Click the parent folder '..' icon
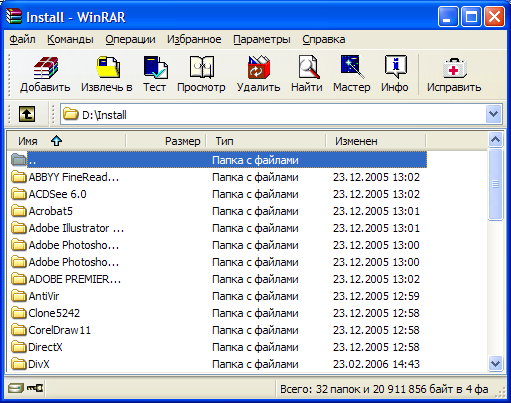 19,160
